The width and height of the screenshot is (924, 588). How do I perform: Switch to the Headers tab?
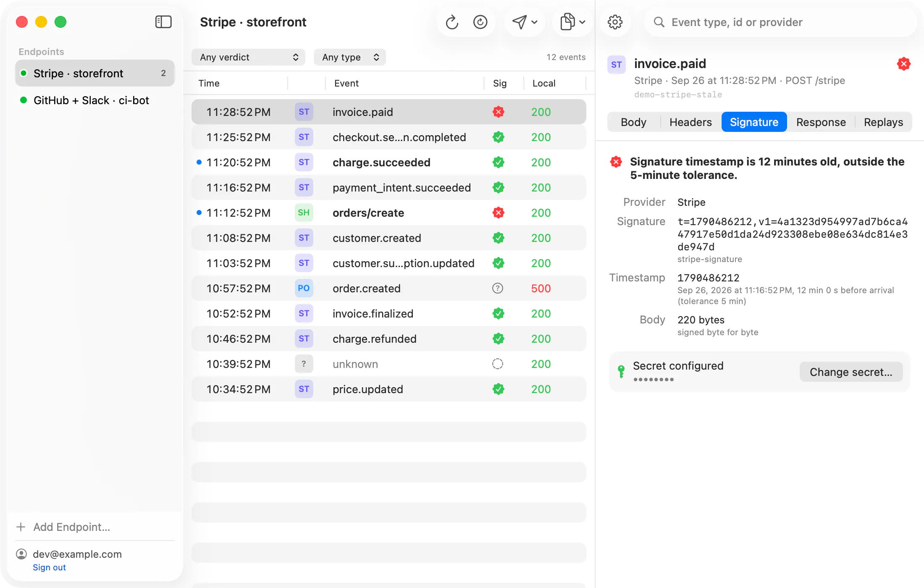(x=690, y=122)
